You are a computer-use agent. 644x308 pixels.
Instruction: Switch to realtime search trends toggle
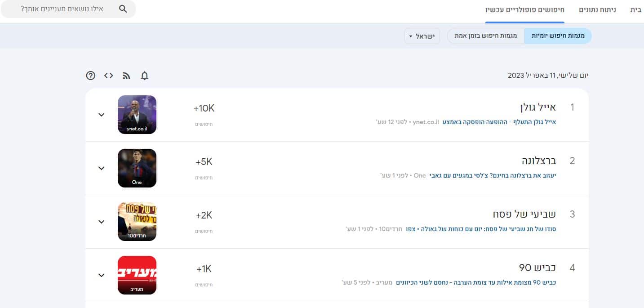pos(486,36)
